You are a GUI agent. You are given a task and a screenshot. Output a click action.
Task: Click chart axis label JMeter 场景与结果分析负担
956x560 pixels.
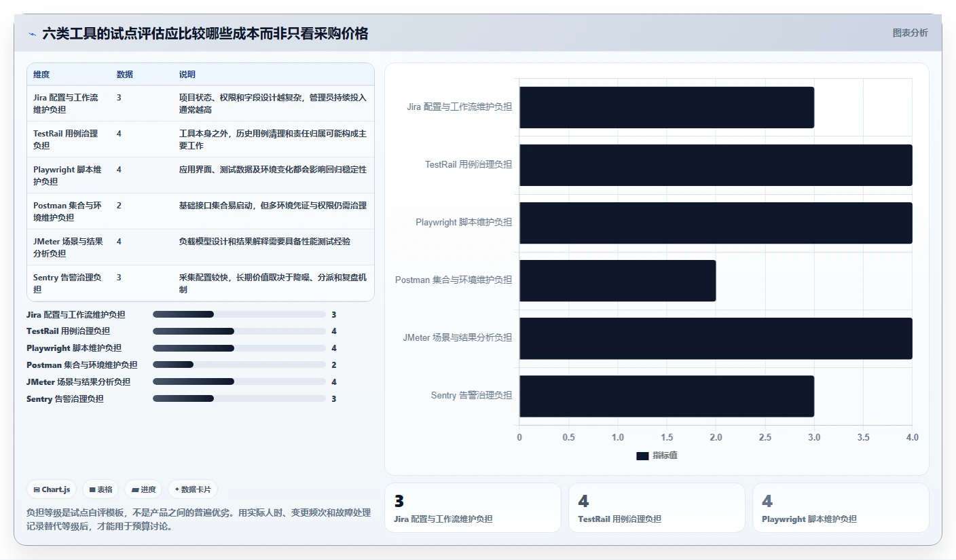458,337
